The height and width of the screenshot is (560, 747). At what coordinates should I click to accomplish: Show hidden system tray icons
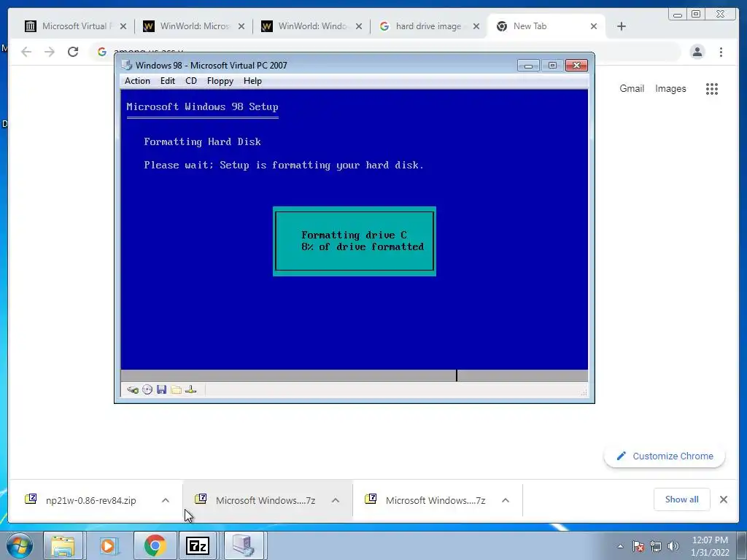point(620,546)
